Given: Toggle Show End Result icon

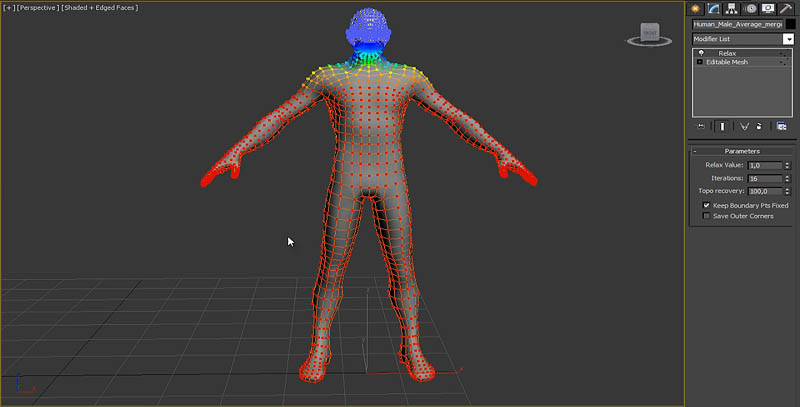Looking at the screenshot, I should pyautogui.click(x=721, y=127).
